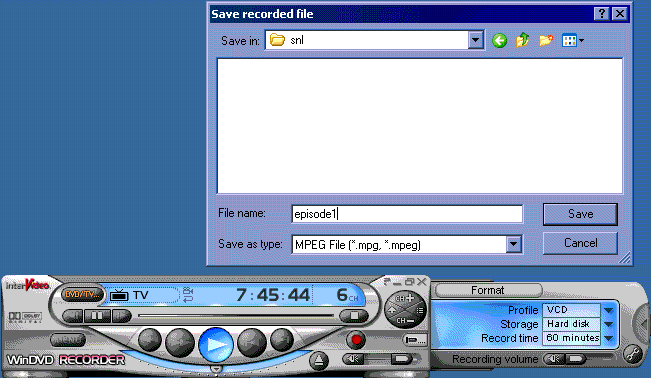Mute the Recording volume speaker icon
Image resolution: width=651 pixels, height=378 pixels.
[554, 358]
